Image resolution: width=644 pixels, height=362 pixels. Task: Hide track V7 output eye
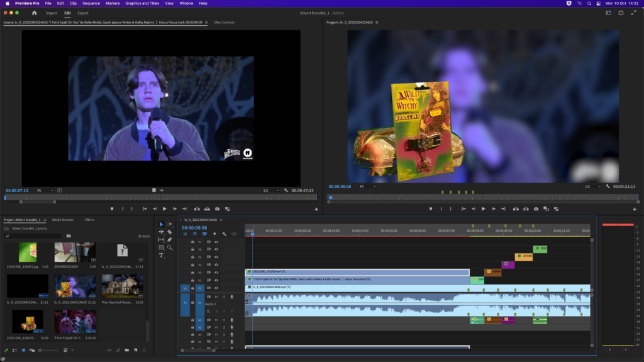216,242
